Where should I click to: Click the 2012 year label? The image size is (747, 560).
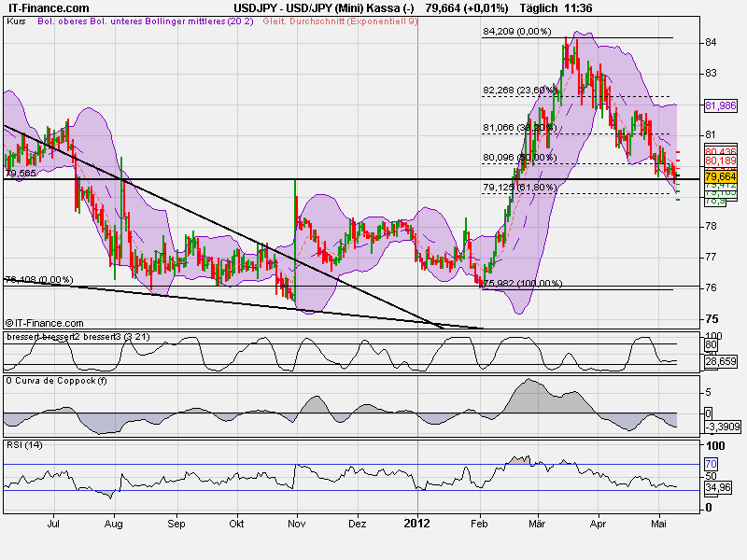click(416, 524)
